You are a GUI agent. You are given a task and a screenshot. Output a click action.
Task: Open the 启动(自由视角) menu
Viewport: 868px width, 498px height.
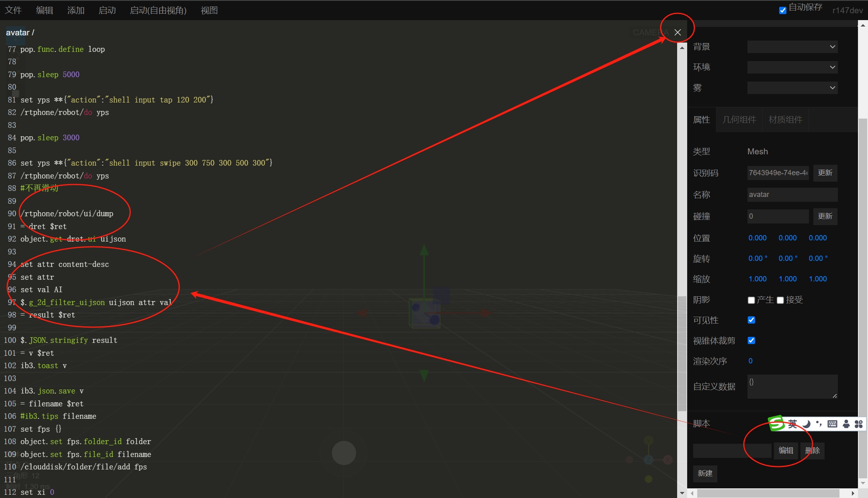[158, 10]
